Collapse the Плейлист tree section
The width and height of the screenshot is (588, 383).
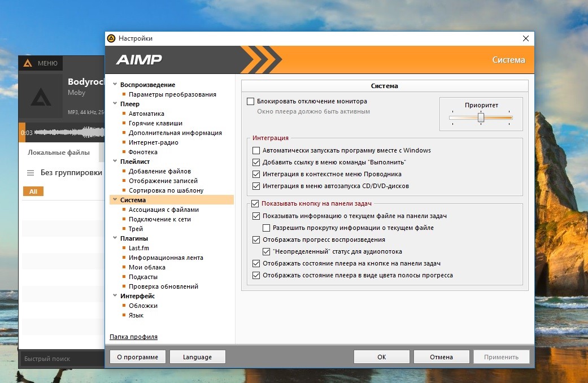coord(115,162)
